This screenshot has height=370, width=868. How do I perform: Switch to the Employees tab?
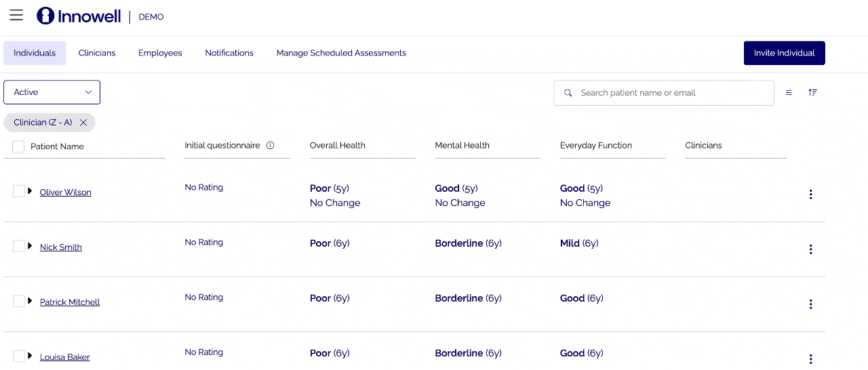point(160,53)
